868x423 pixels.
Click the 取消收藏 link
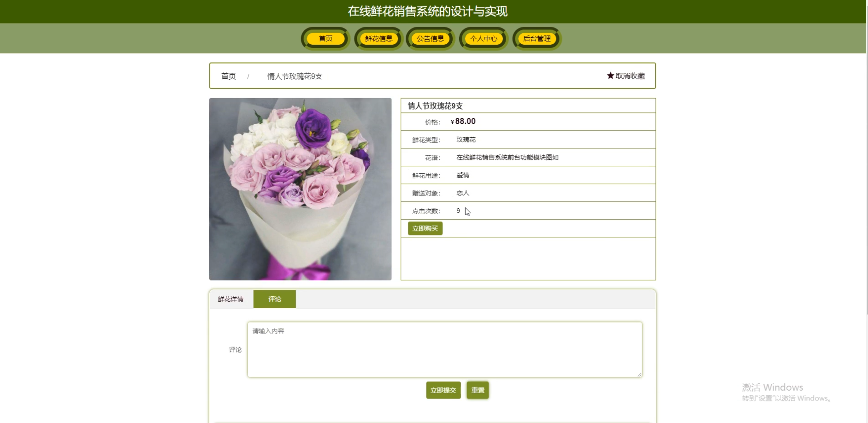click(x=626, y=76)
